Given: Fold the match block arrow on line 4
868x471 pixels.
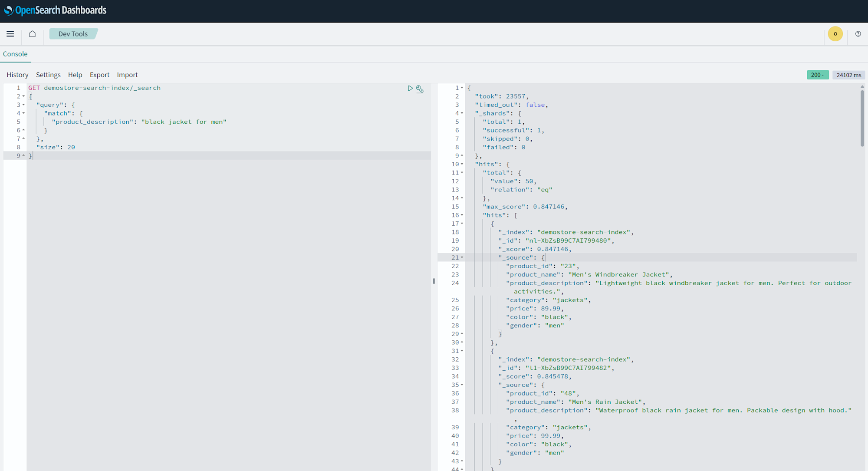Looking at the screenshot, I should 23,113.
